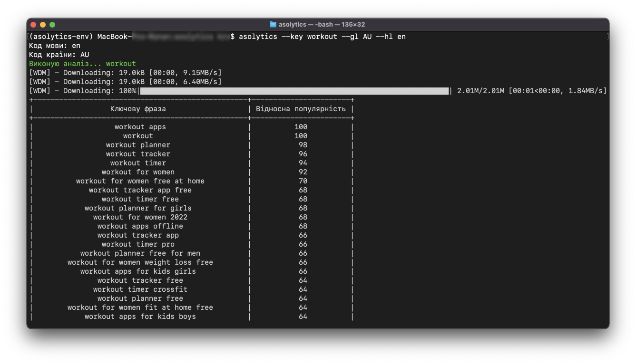Select the 'workout apps' row text
Viewport: 636px width, 364px height.
click(140, 127)
